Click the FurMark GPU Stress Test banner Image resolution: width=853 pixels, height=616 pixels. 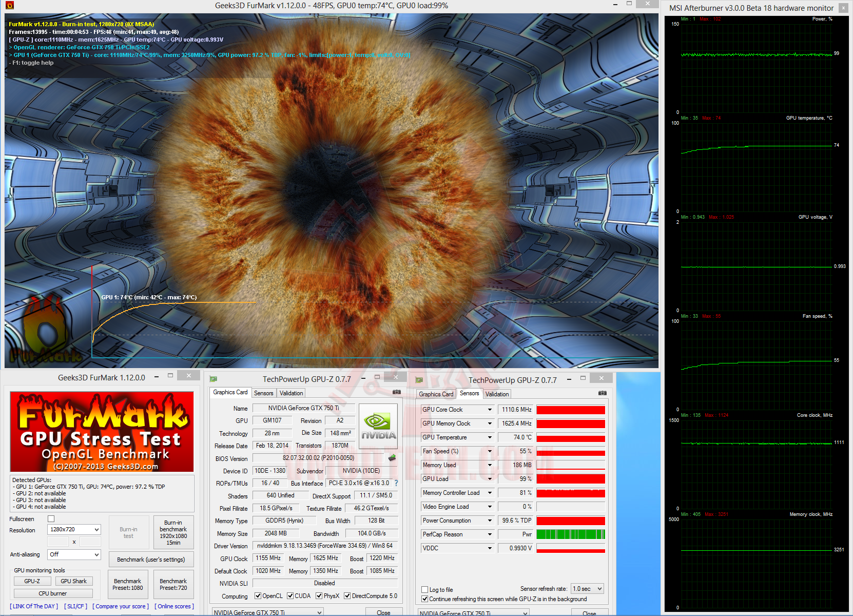[102, 432]
